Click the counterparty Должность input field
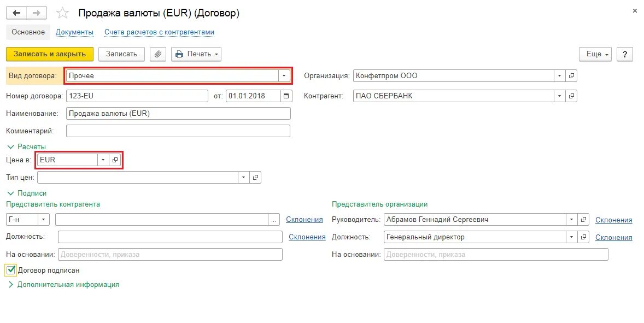 point(171,237)
